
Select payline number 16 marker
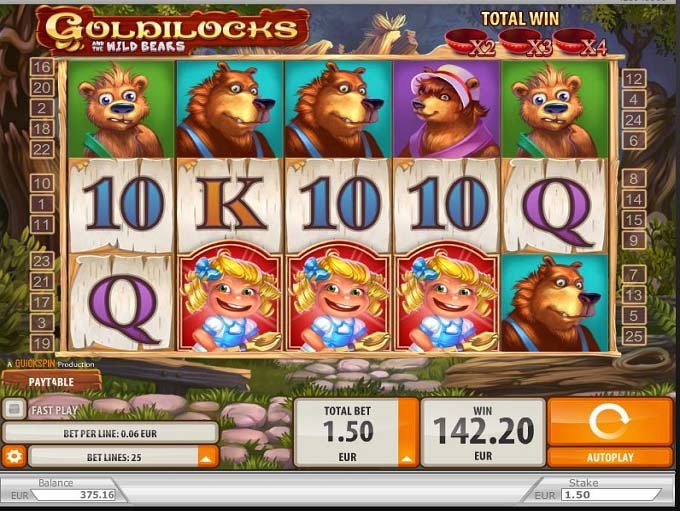pyautogui.click(x=42, y=67)
